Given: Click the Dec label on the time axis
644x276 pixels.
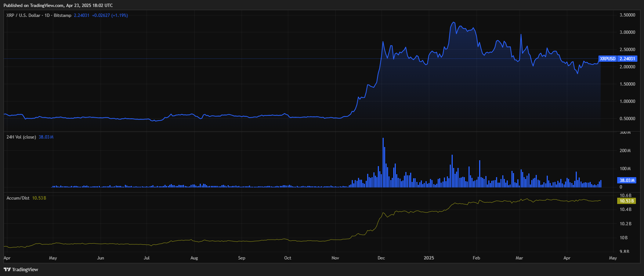Looking at the screenshot, I should tap(381, 258).
